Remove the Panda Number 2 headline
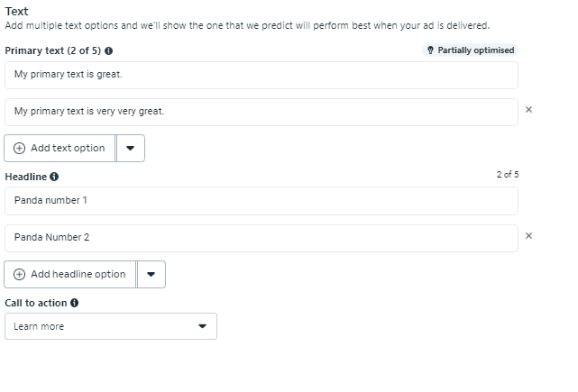Image resolution: width=578 pixels, height=392 pixels. tap(528, 236)
